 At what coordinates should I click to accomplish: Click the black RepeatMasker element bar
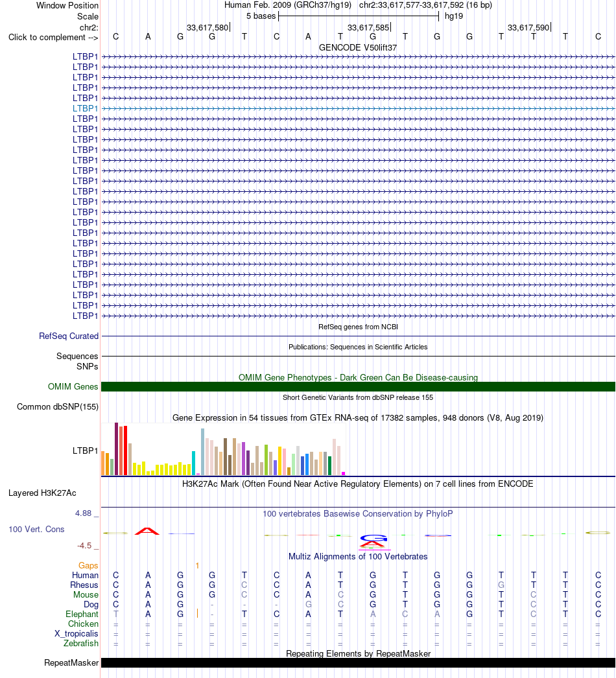pos(358,663)
